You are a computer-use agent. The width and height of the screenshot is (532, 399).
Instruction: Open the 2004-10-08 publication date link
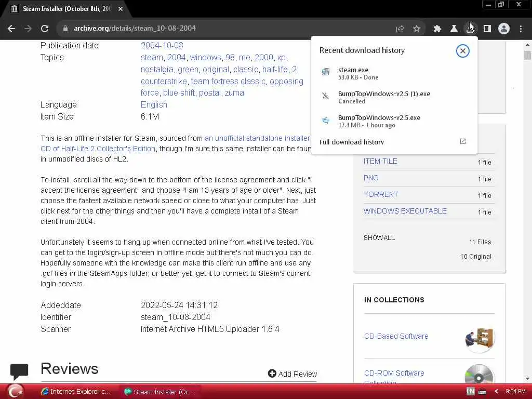coord(162,46)
